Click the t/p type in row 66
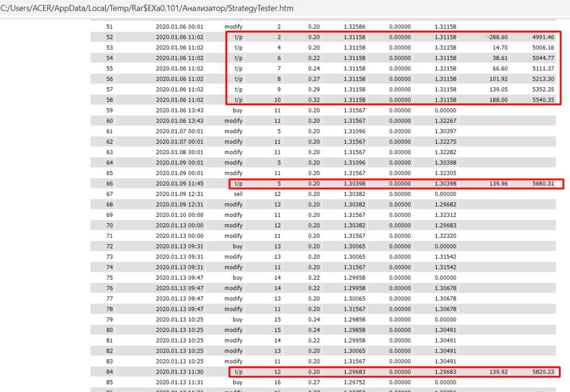This screenshot has height=392, width=570. tap(238, 184)
